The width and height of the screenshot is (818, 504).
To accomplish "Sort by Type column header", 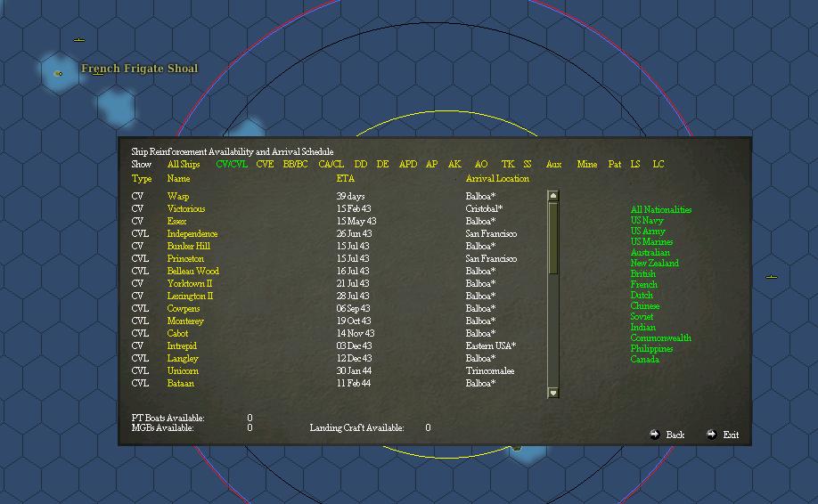I will tap(142, 179).
